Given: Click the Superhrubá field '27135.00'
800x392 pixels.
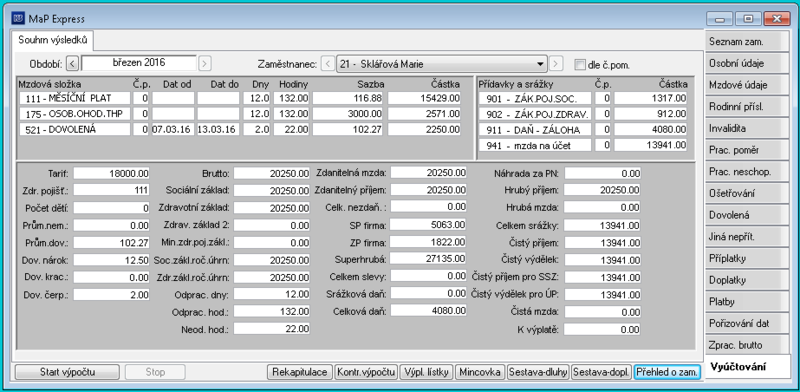Looking at the screenshot, I should click(429, 259).
